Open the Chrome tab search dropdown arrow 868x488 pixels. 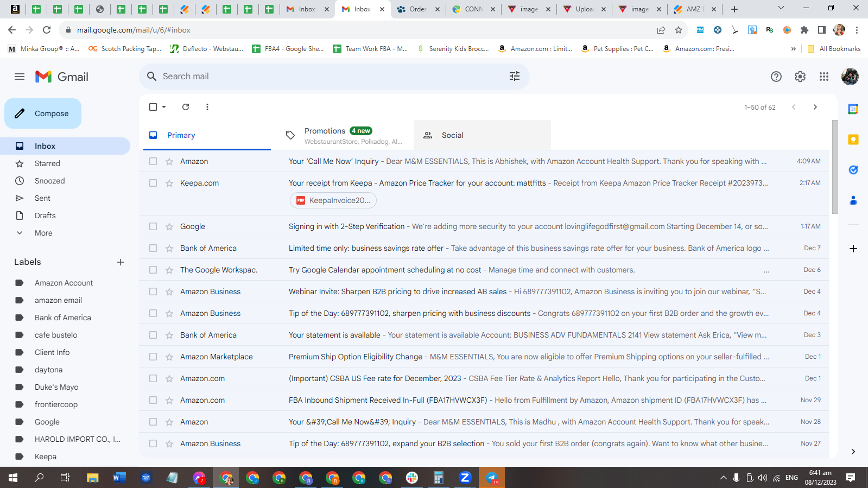781,8
